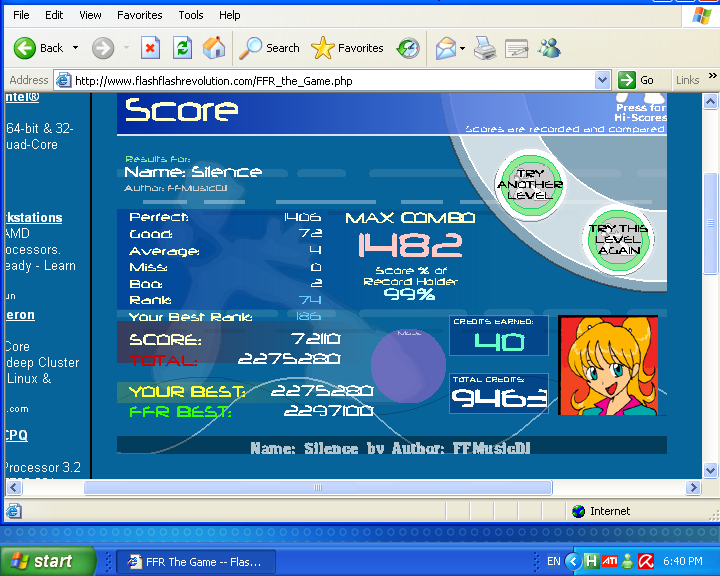The image size is (720, 576).
Task: Click the horizontal scrollbar thumb
Action: click(317, 488)
